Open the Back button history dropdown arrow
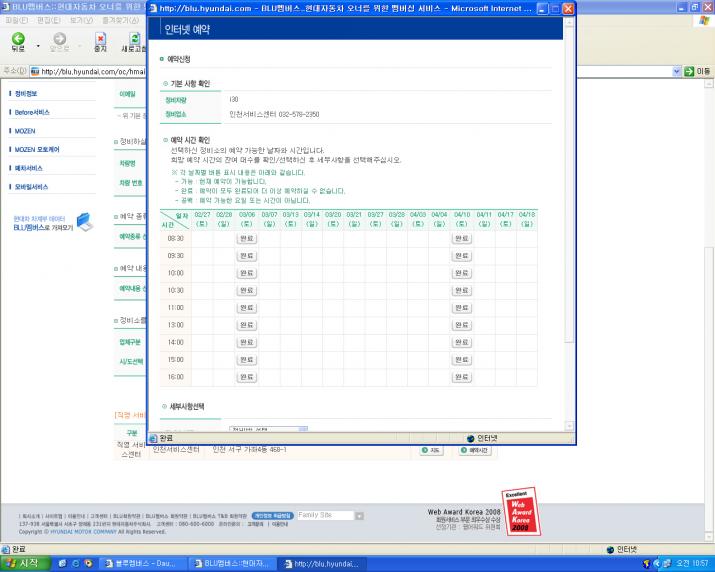This screenshot has width=715, height=572. 38,46
